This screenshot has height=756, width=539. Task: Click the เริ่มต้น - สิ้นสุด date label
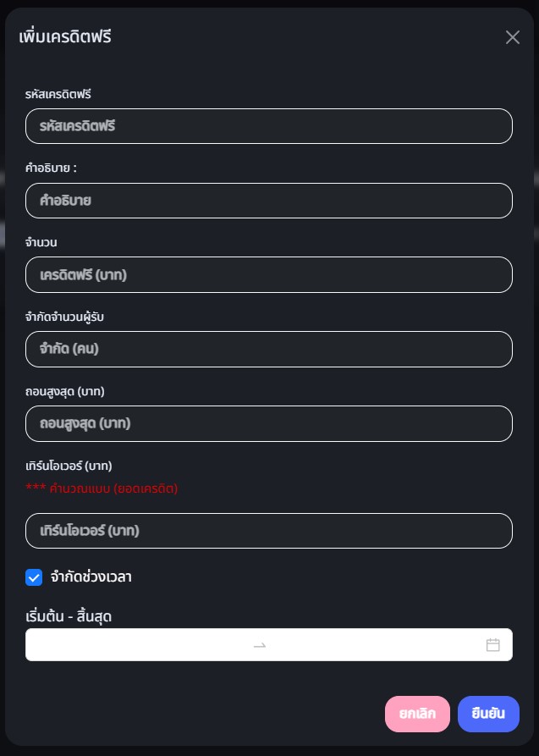(69, 616)
